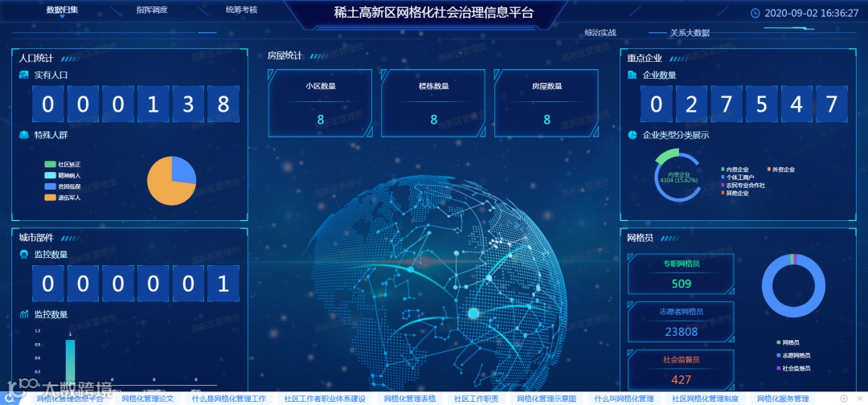The image size is (868, 405).
Task: Toggle 农民专业合作社 legend entry
Action: coord(743,186)
